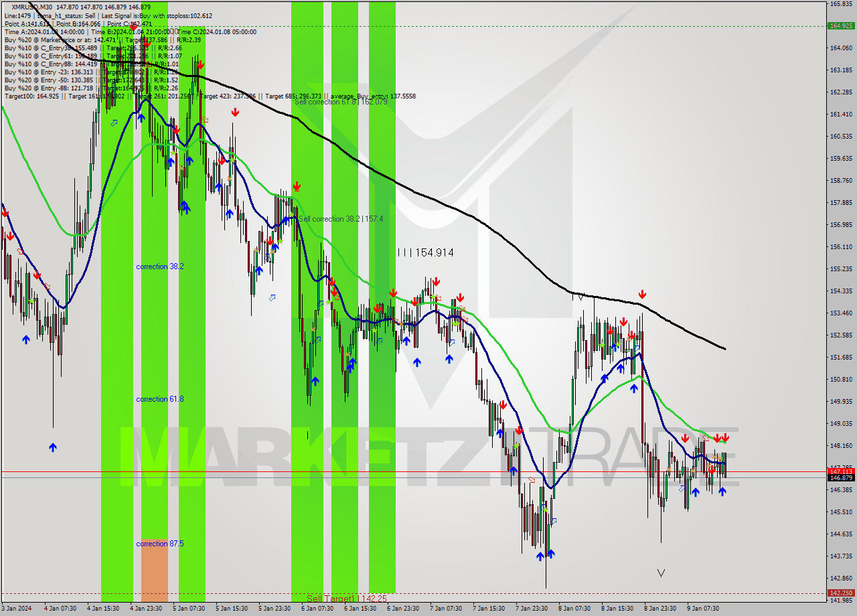The height and width of the screenshot is (616, 857).
Task: Click the '6 Jan 15:30' time axis label
Action: point(360,609)
